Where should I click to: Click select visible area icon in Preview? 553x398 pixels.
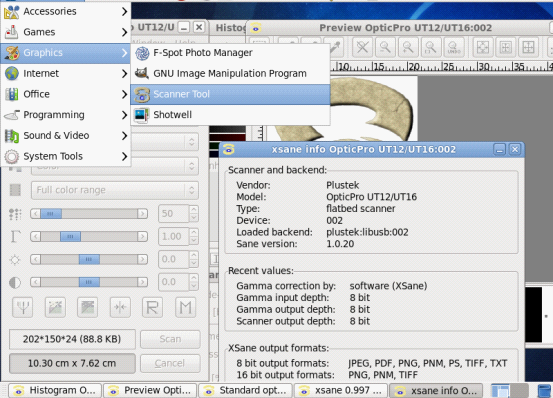[483, 47]
